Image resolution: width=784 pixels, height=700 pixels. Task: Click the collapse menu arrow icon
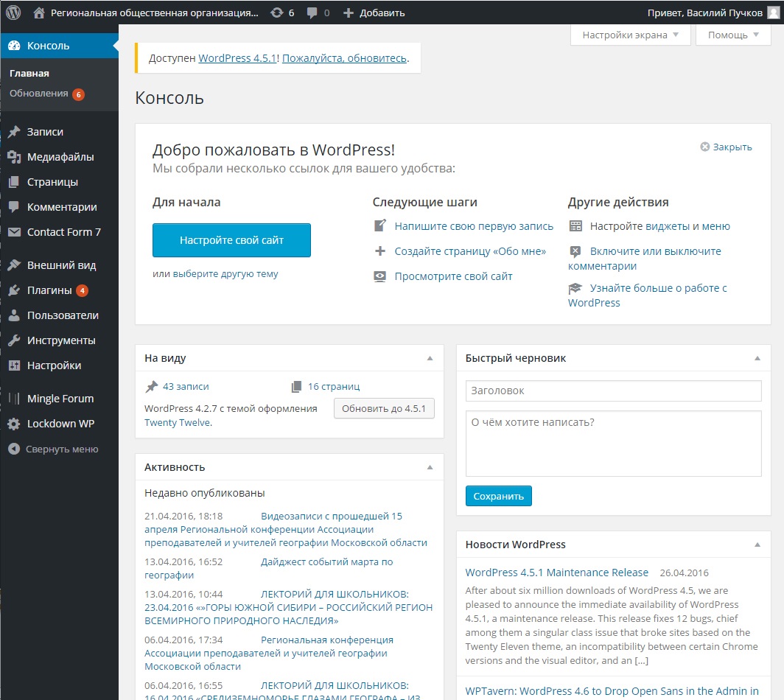tap(14, 449)
